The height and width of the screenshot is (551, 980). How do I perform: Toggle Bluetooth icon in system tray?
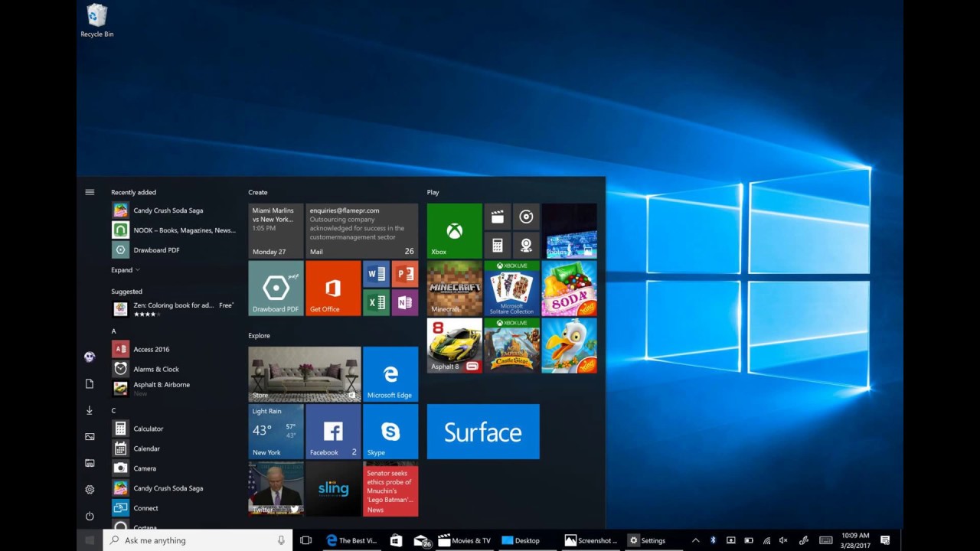[x=713, y=540]
